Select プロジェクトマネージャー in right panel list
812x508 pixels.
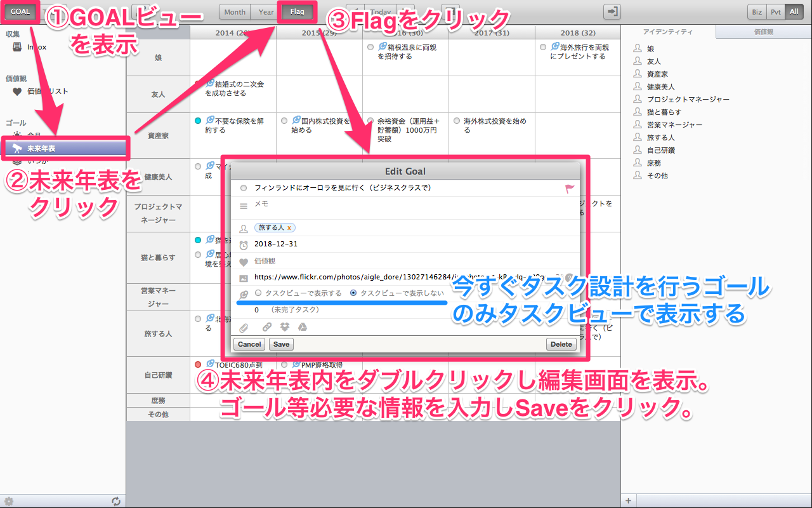tap(688, 99)
